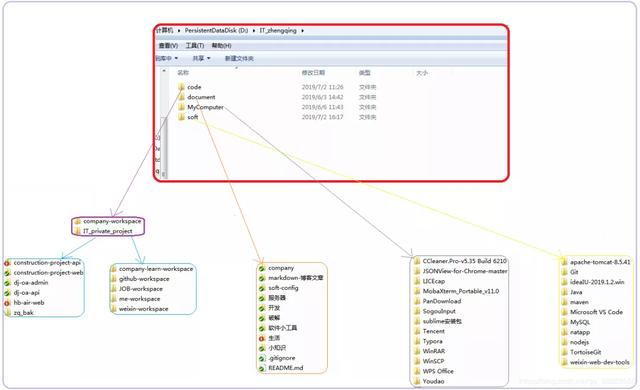Viewport: 640px width, 390px height.
Task: Select the weixin-web-dev-tools folder name
Action: pyautogui.click(x=600, y=362)
